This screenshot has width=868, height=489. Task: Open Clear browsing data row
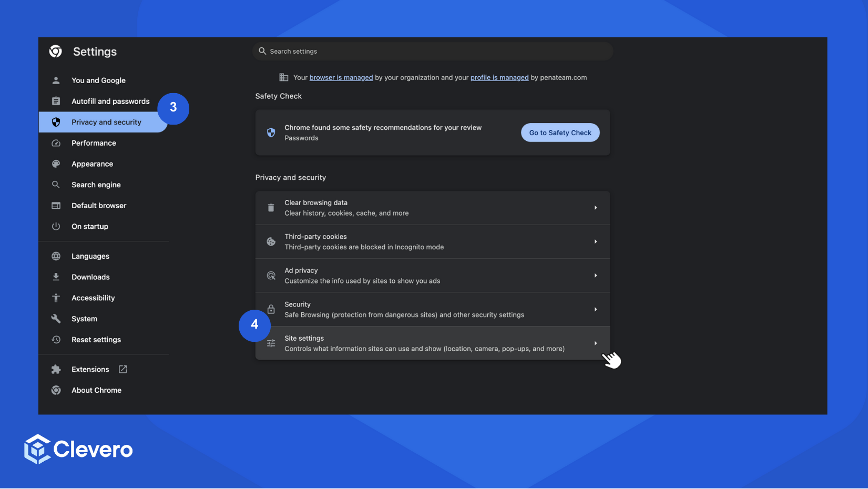click(433, 208)
